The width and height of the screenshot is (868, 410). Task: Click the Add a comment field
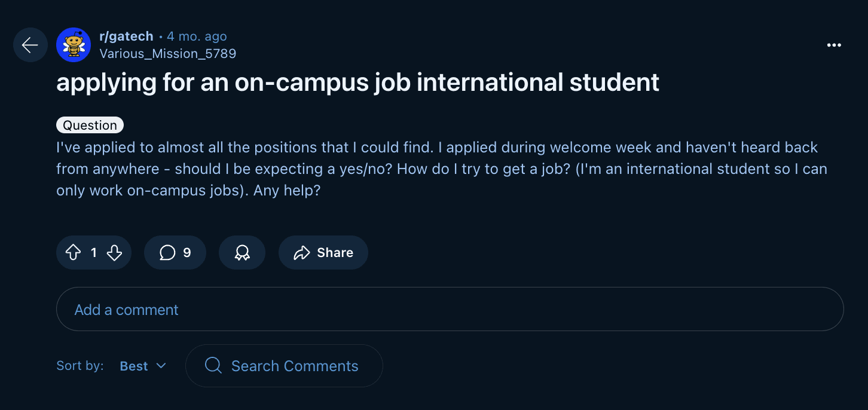(450, 310)
